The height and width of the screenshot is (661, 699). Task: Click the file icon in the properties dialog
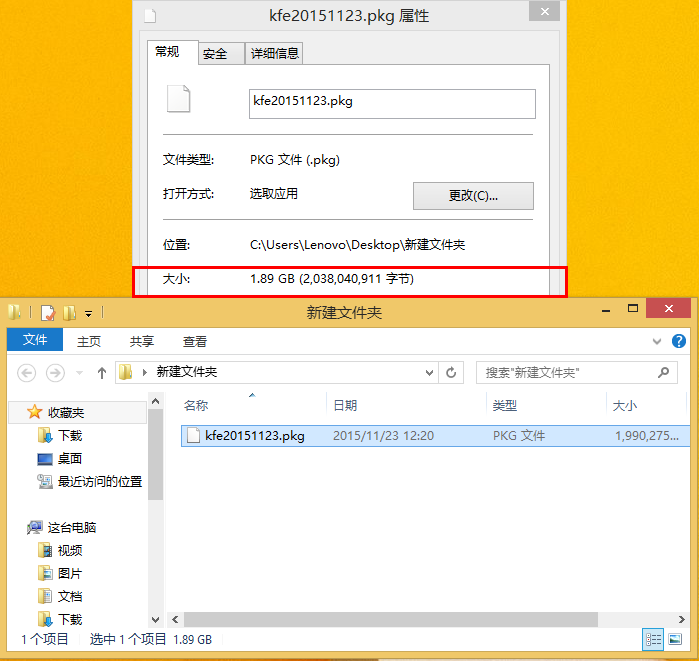[178, 99]
